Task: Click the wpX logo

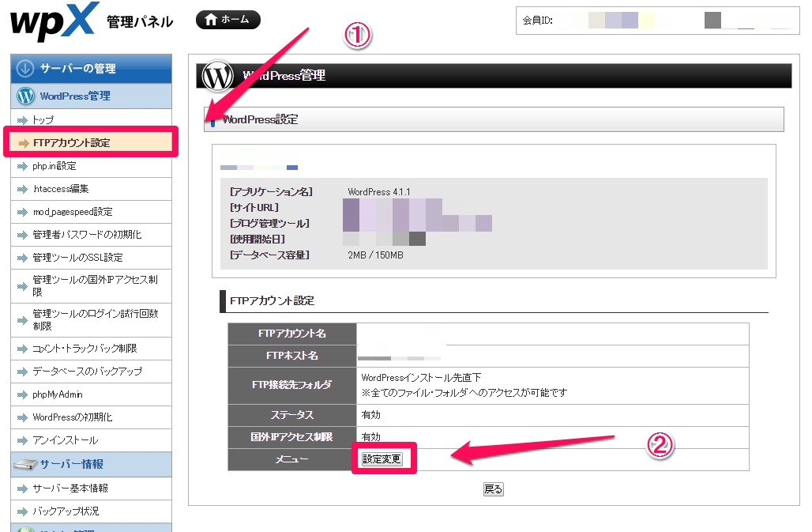Action: pos(54,21)
